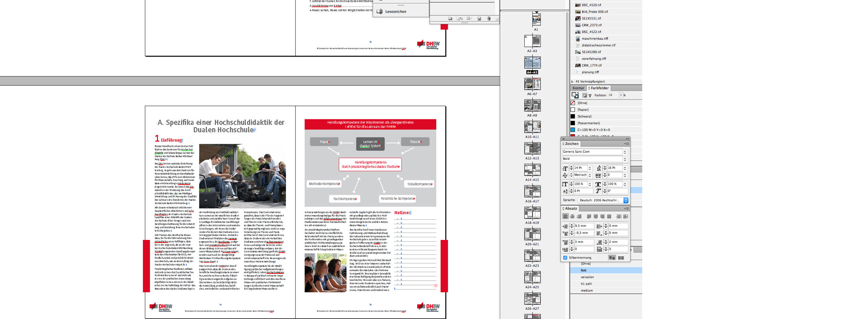The width and height of the screenshot is (868, 319).
Task: Select the A1 page thumbnail
Action: [x=536, y=20]
